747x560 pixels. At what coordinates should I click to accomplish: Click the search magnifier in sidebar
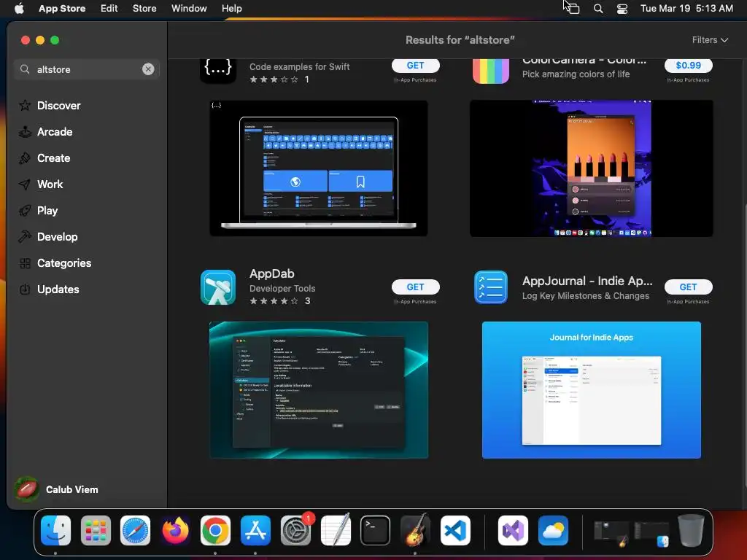pyautogui.click(x=25, y=69)
